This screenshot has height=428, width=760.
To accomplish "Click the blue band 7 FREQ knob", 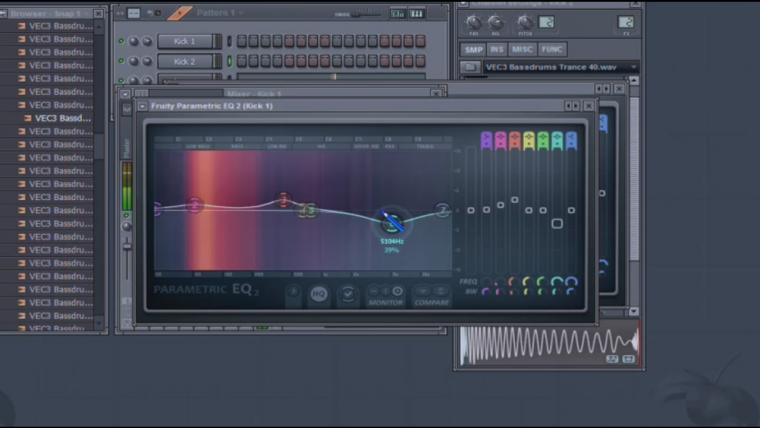I will 571,281.
